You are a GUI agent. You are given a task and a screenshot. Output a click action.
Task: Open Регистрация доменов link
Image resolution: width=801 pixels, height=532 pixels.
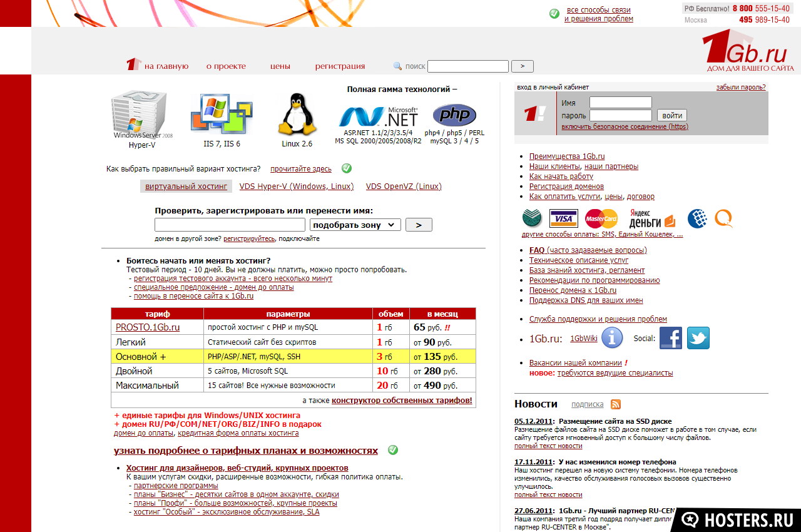pos(566,187)
